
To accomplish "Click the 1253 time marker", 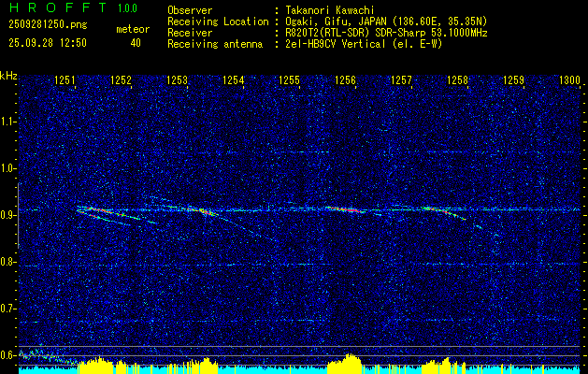I will 177,80.
